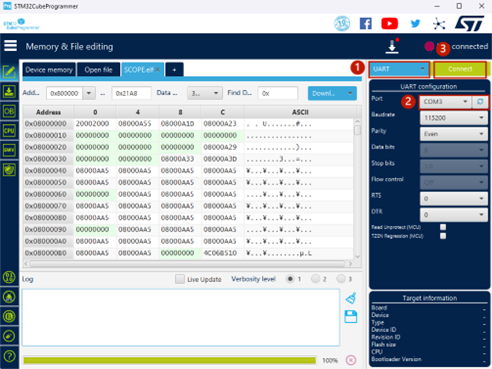The width and height of the screenshot is (492, 369).
Task: Click the software update download icon
Action: [392, 46]
